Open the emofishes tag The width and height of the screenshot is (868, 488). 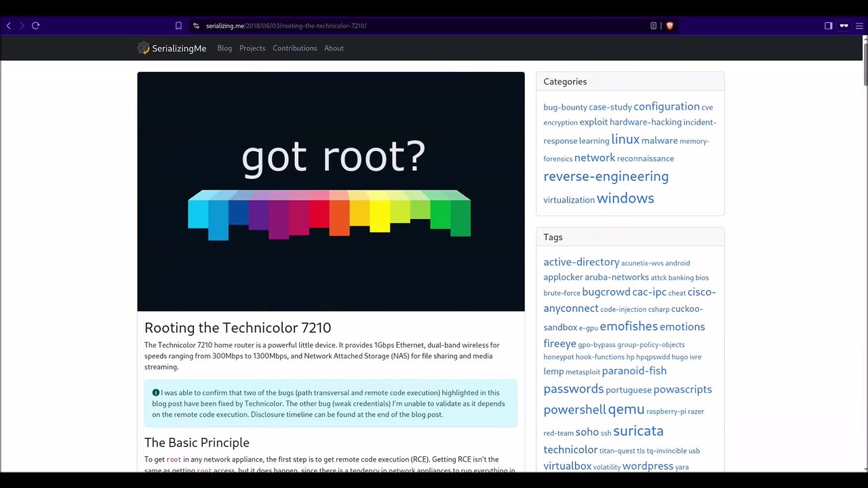(x=629, y=326)
